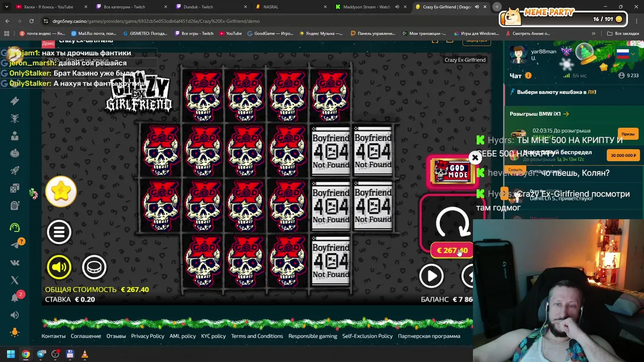Open the dice games sidebar icon

[15, 188]
